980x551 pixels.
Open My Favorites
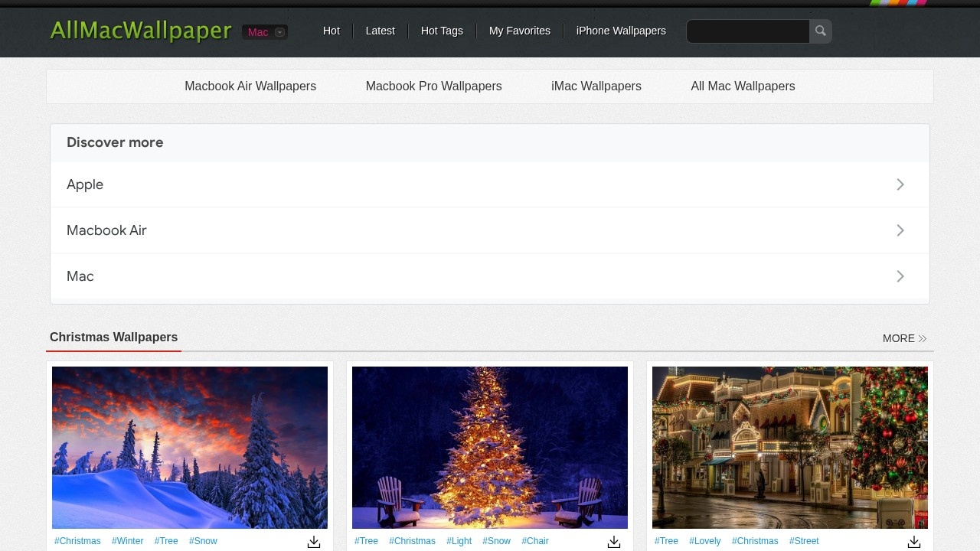pos(519,31)
